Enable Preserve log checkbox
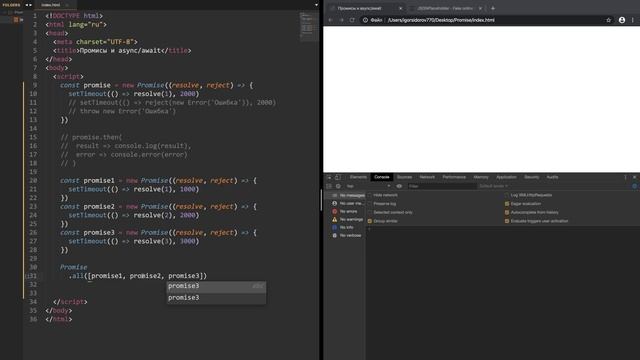This screenshot has height=360, width=640. [x=370, y=204]
